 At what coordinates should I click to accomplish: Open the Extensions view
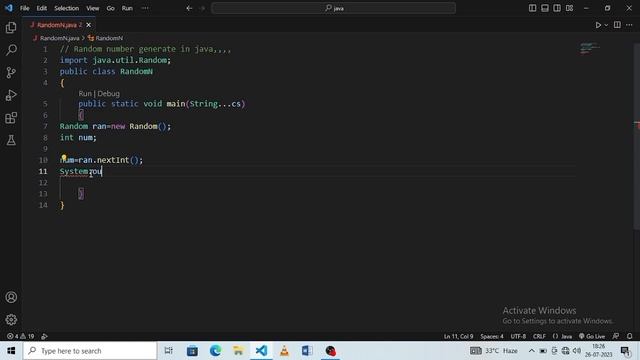[x=11, y=118]
